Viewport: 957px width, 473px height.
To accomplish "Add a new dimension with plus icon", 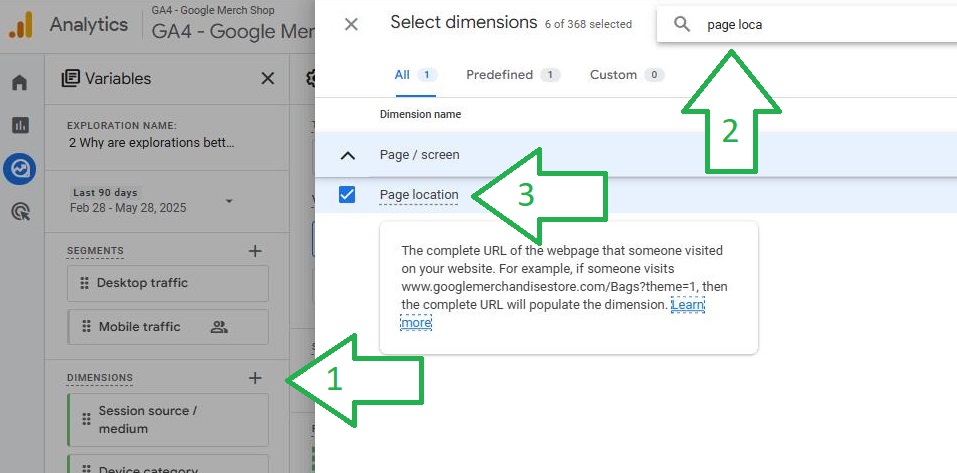I will [x=255, y=378].
